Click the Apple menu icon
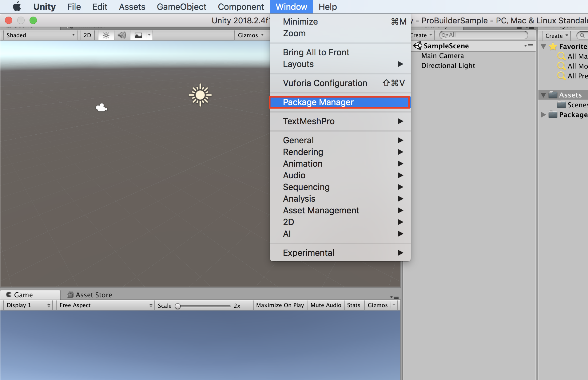 pyautogui.click(x=17, y=7)
